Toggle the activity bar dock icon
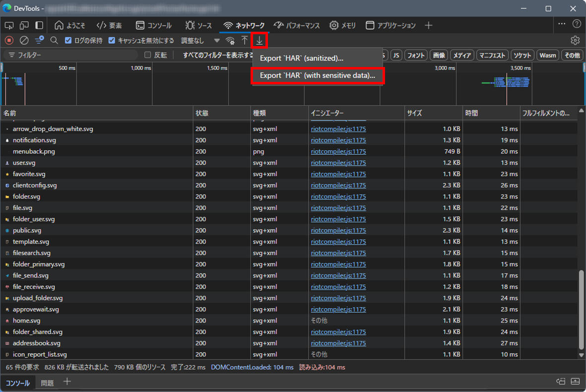586x392 pixels. [x=39, y=25]
